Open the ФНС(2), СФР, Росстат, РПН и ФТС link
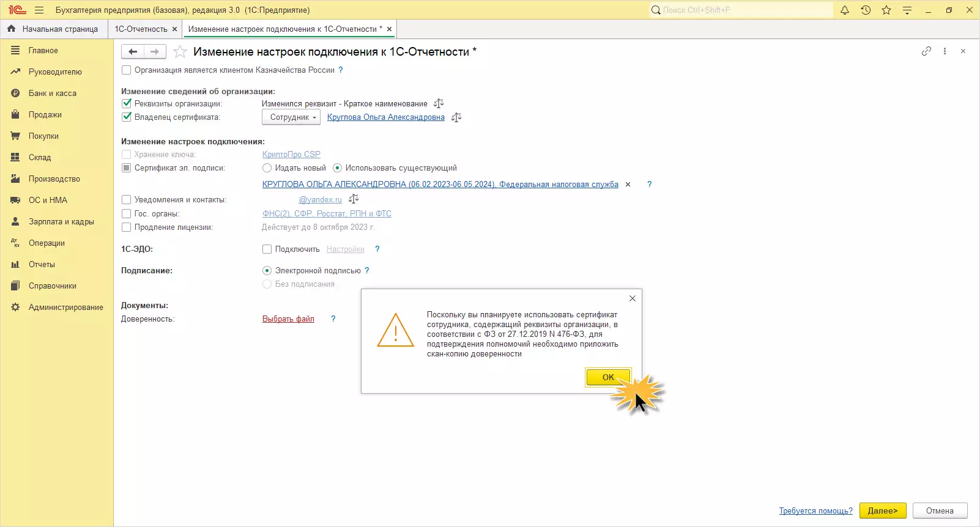 tap(327, 213)
